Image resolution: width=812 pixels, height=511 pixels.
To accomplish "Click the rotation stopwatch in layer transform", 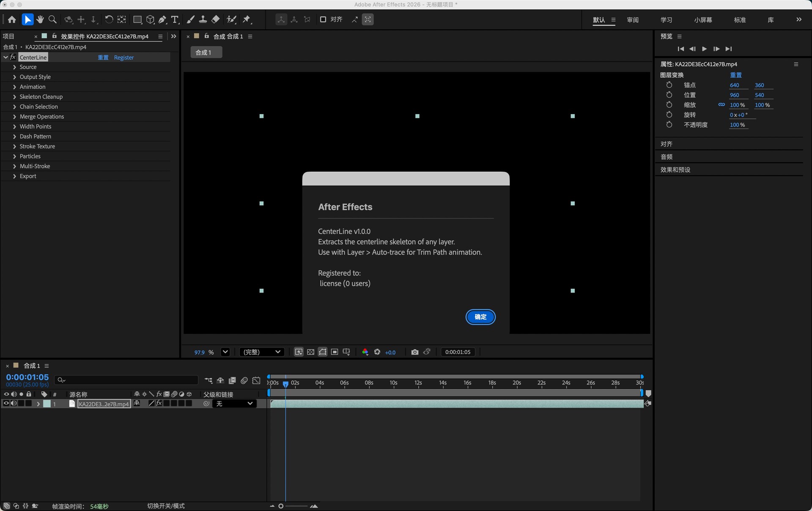I will pos(669,115).
